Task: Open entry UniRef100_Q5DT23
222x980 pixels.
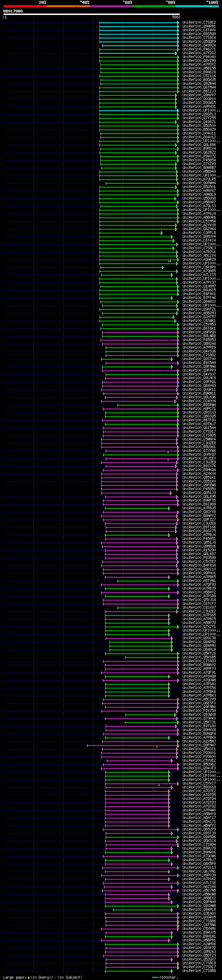Action: pos(199,955)
